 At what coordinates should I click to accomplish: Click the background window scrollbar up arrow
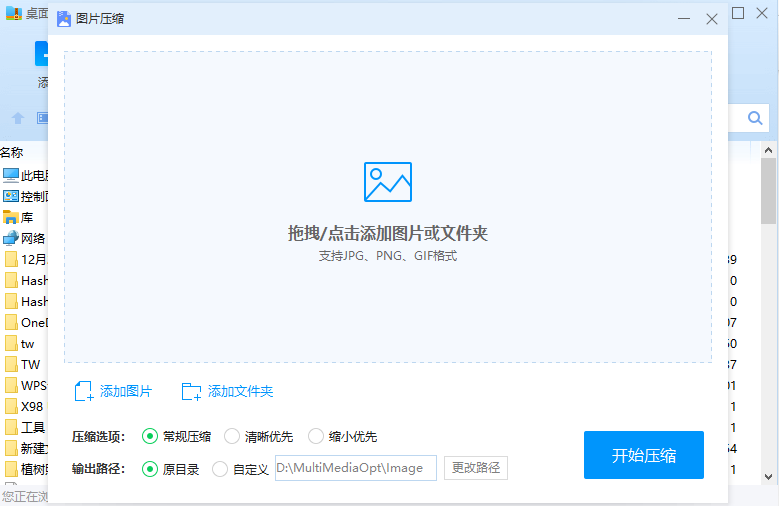tap(769, 150)
